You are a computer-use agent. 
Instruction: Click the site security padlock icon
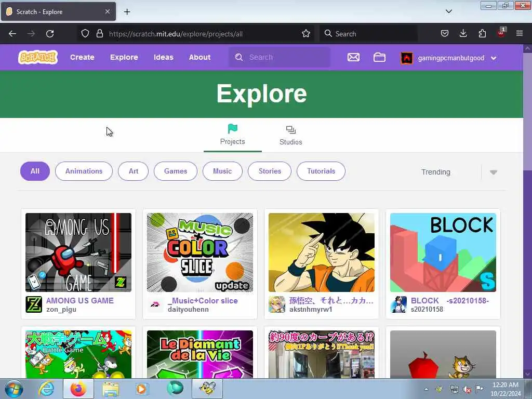point(99,34)
